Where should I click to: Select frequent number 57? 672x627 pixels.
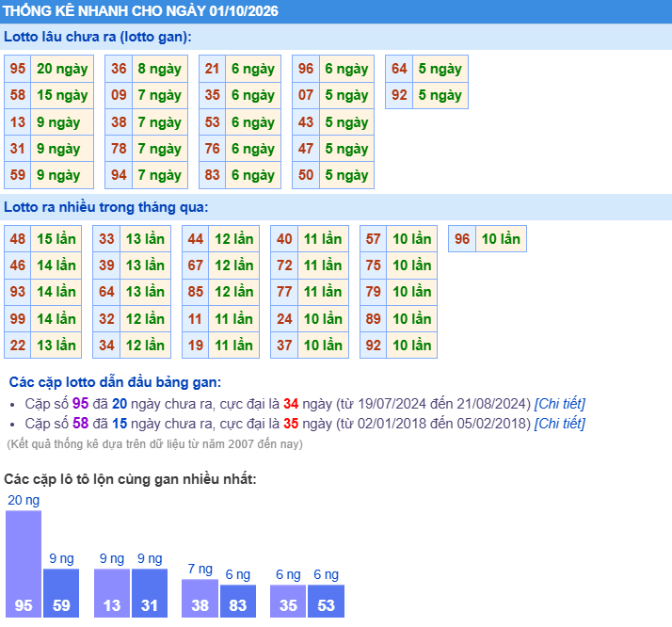[x=374, y=239]
